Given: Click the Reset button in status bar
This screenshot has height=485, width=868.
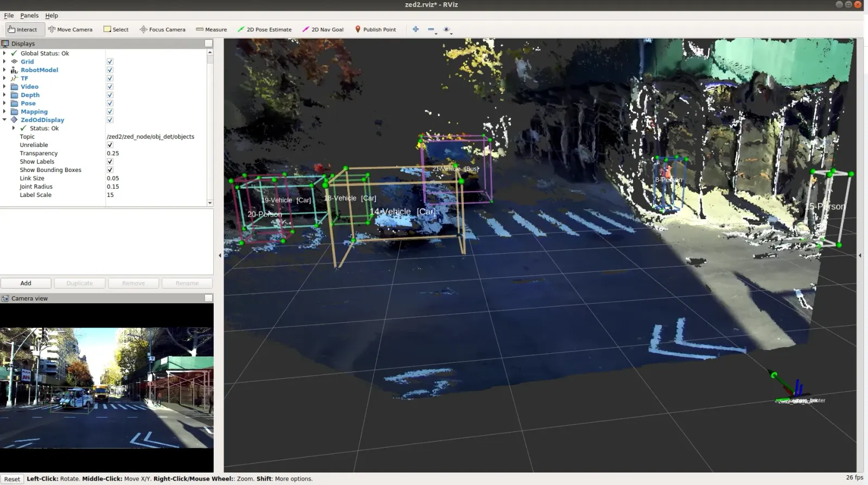Looking at the screenshot, I should [x=12, y=479].
